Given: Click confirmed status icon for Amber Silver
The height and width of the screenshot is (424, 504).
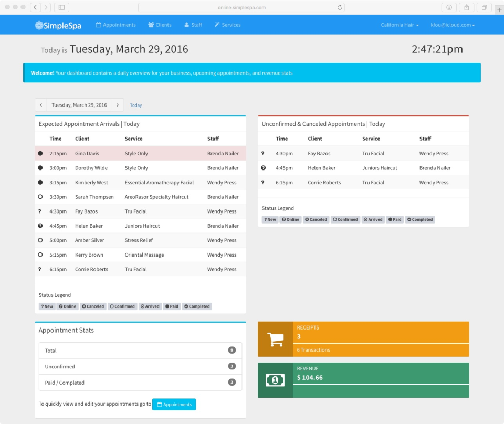Looking at the screenshot, I should pyautogui.click(x=40, y=240).
